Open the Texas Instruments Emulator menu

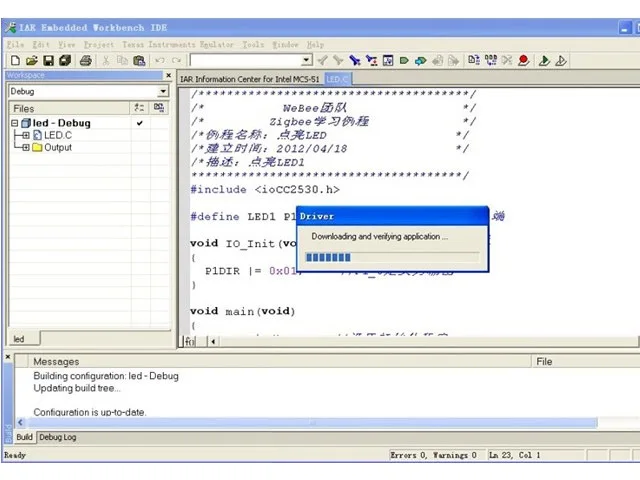pyautogui.click(x=178, y=44)
